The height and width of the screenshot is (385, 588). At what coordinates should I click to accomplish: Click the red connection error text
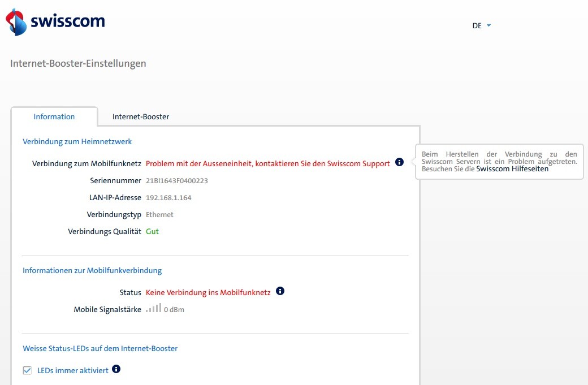click(x=267, y=163)
